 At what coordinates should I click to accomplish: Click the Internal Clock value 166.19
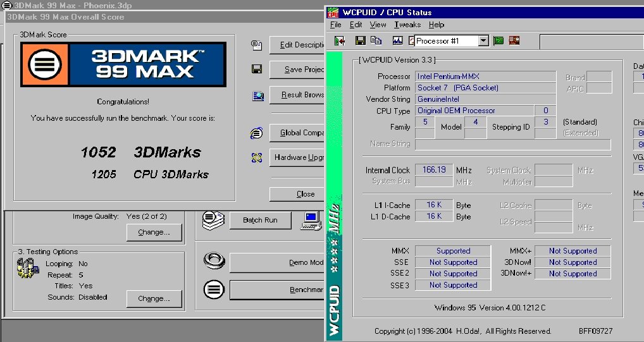point(434,170)
